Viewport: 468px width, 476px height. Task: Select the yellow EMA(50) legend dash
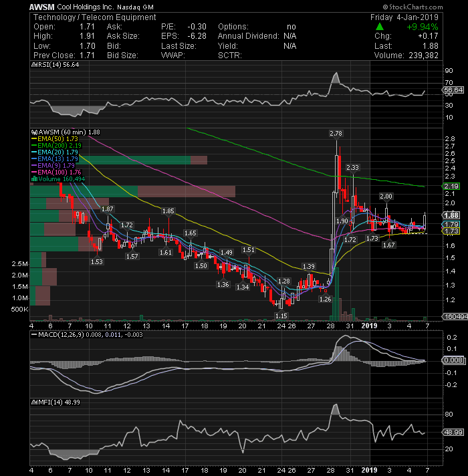(34, 139)
